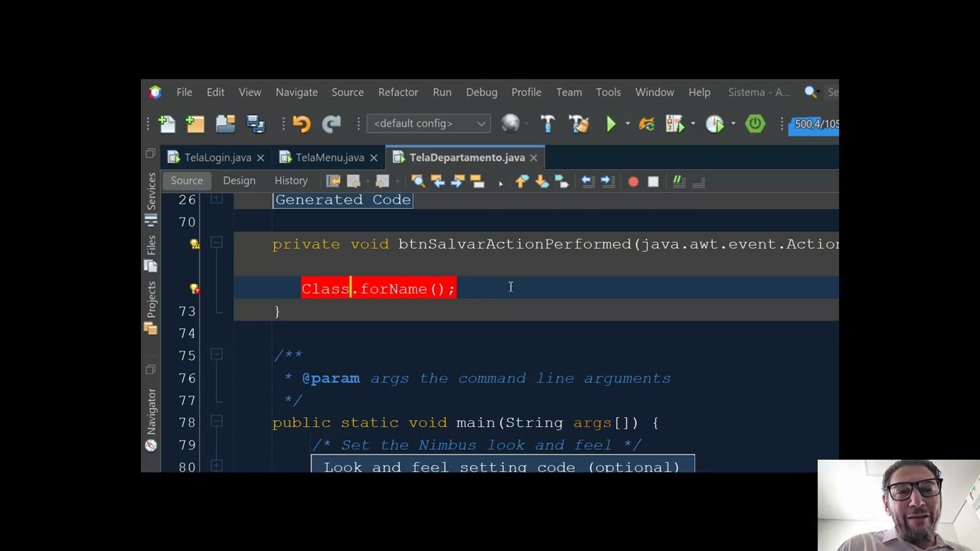Stop macro recording square icon

653,181
